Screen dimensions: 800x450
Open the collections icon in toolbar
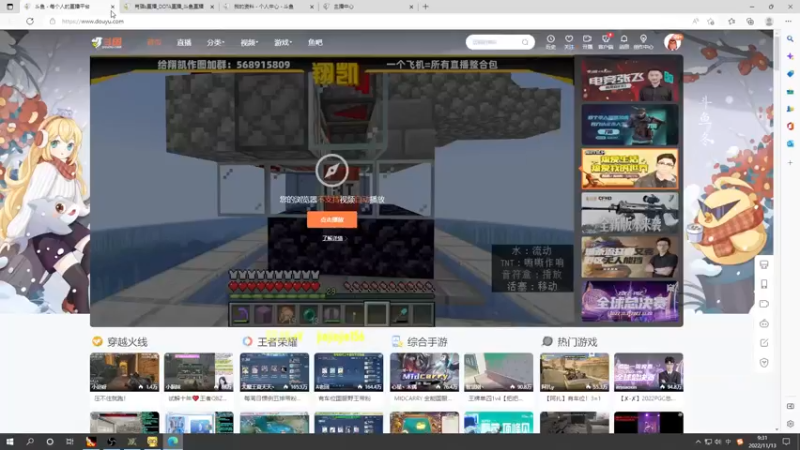[x=750, y=21]
